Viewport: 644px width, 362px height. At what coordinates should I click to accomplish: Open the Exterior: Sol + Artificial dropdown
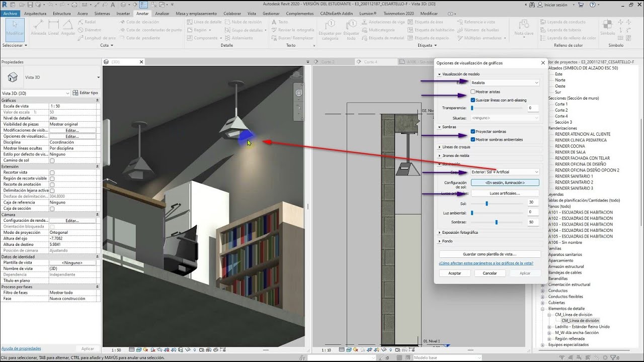(x=505, y=172)
